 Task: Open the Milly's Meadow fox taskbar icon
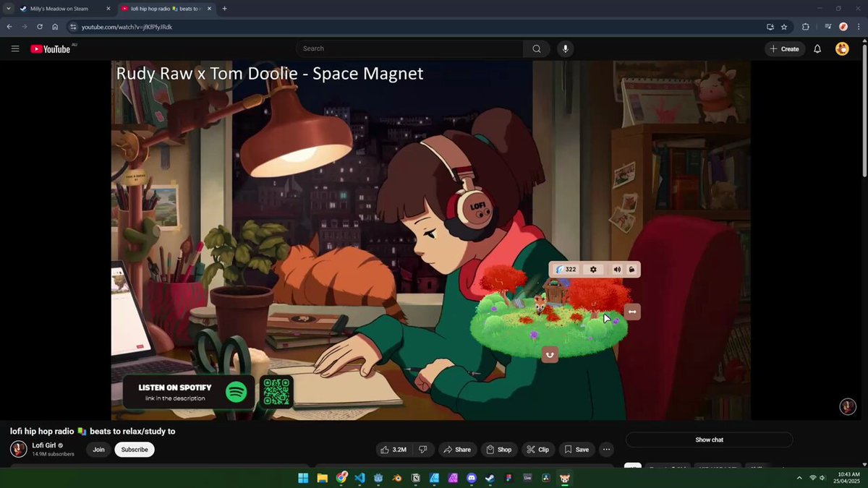point(565,478)
